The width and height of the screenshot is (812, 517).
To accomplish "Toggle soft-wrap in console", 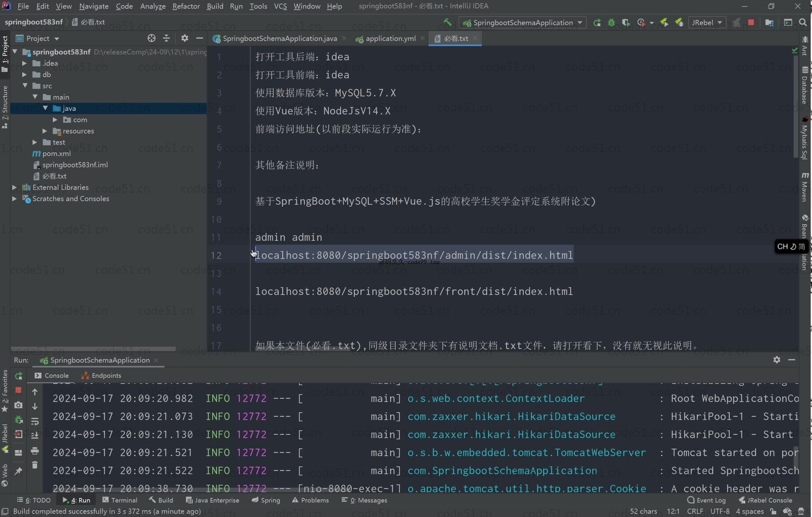I will [x=35, y=421].
